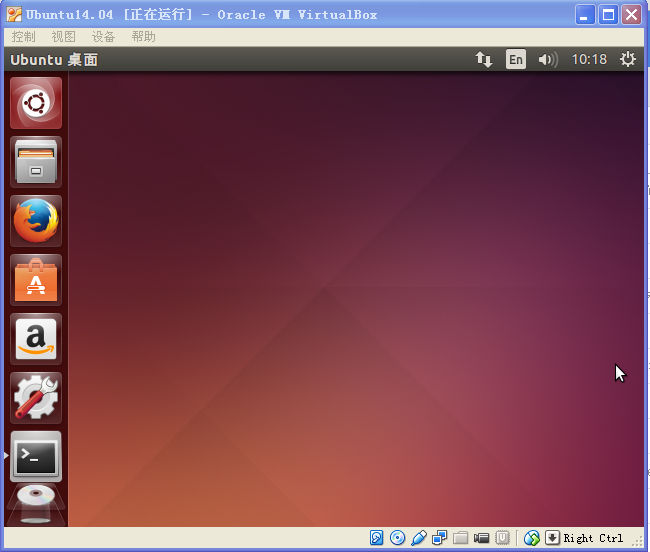Open the 控制 menu
The height and width of the screenshot is (552, 650).
pos(24,37)
